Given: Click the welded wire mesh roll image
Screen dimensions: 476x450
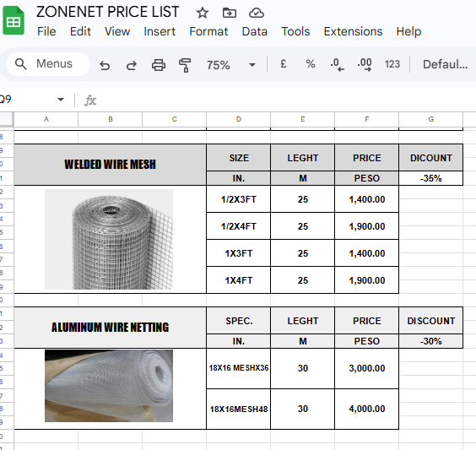Looking at the screenshot, I should 109,239.
